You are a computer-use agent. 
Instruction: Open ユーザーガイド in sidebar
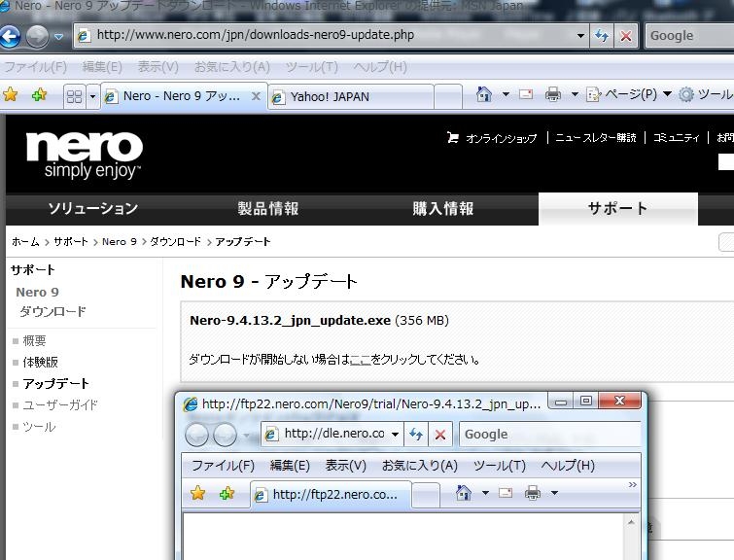(x=60, y=405)
